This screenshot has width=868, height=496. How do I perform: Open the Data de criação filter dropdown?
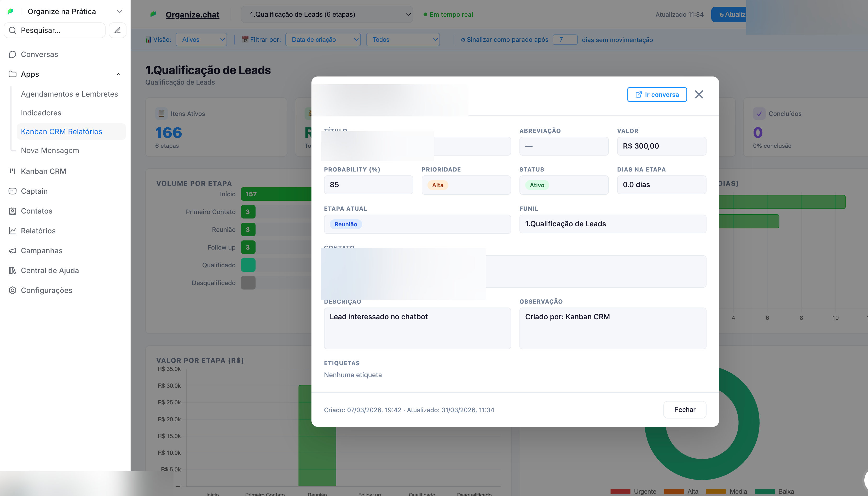point(323,39)
